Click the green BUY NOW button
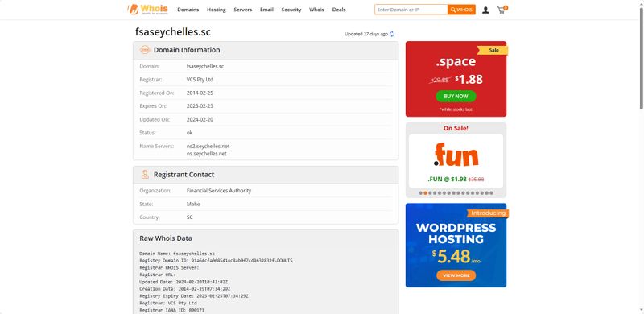 tap(456, 96)
